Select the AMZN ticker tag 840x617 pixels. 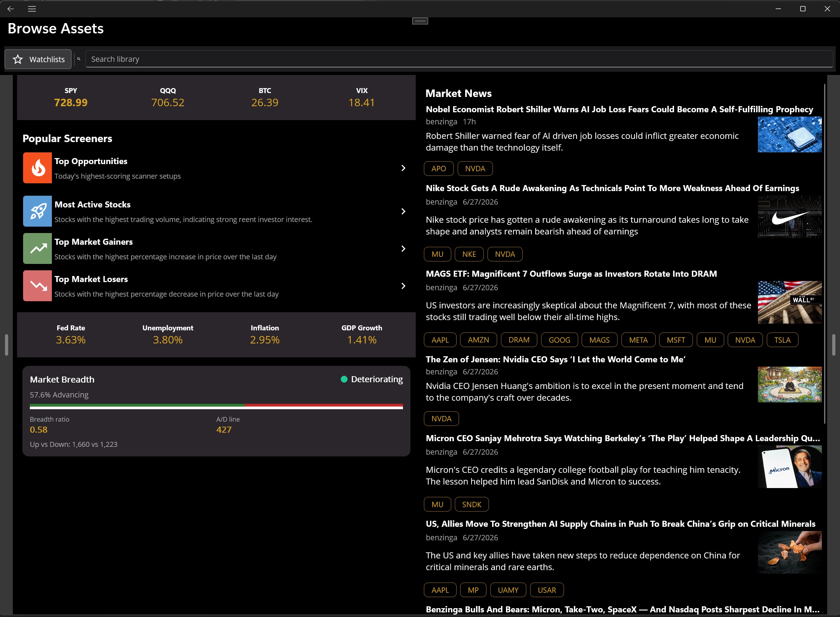pos(478,340)
